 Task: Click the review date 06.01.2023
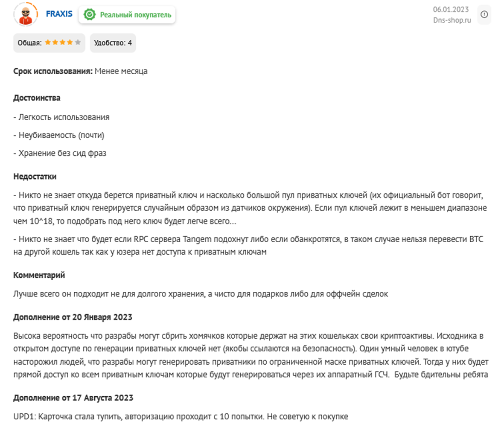click(x=452, y=9)
